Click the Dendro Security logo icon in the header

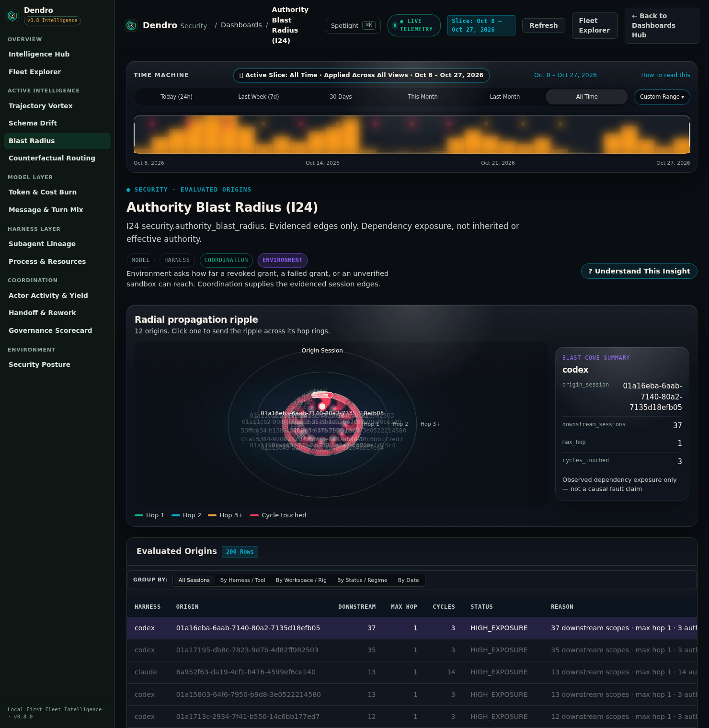(x=131, y=25)
